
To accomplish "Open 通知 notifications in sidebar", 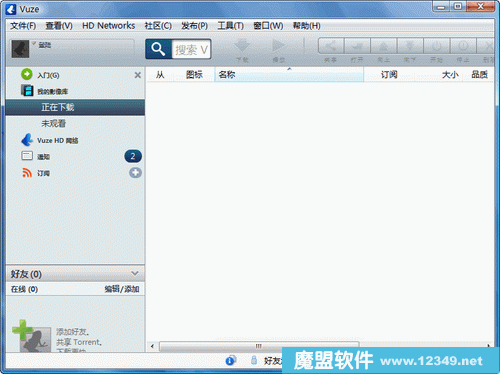I will [43, 157].
